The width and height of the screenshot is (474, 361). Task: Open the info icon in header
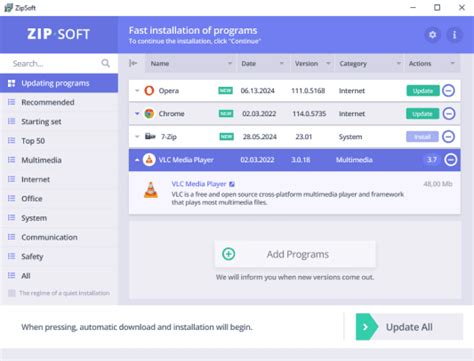point(454,35)
